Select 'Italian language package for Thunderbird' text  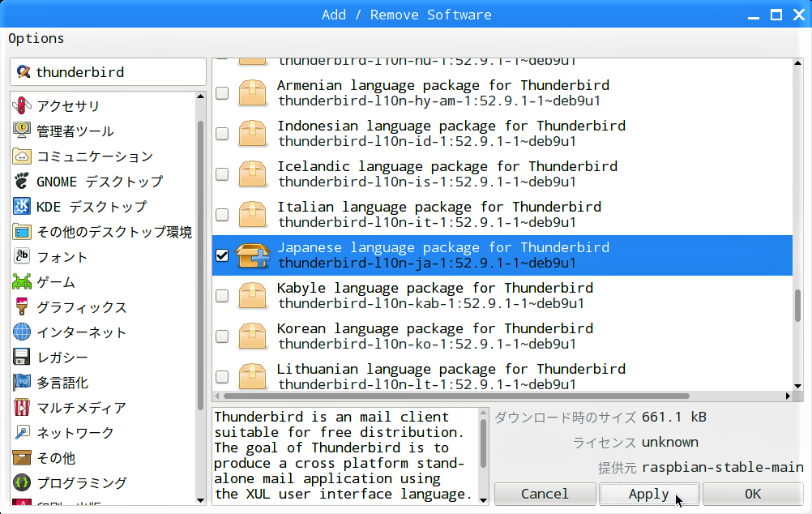point(439,207)
